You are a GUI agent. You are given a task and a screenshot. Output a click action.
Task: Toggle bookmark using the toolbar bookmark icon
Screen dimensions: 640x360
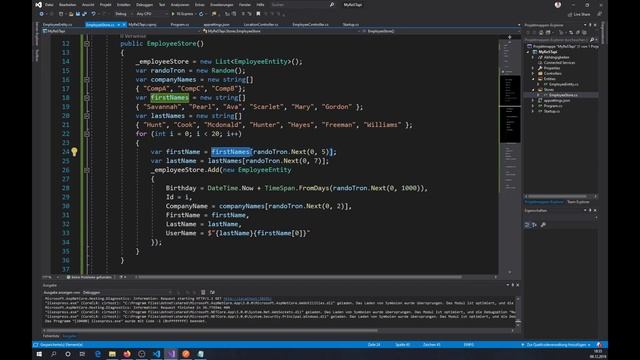(258, 14)
